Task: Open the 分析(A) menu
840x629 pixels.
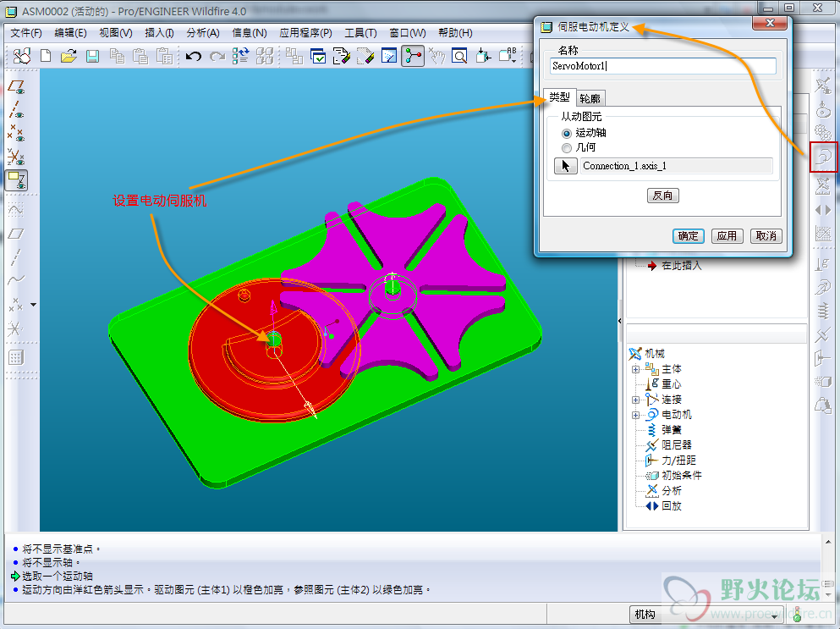Action: point(202,33)
